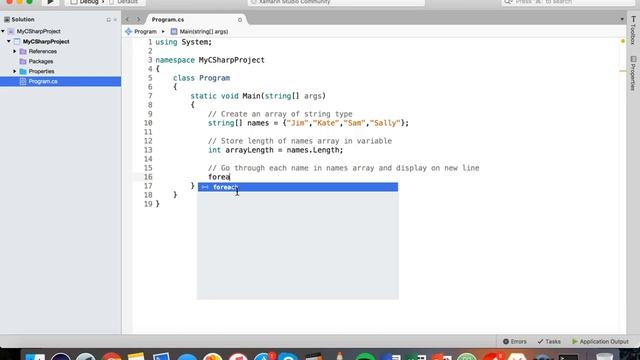Click the 'class Program' declaration line
This screenshot has width=640, height=360.
pyautogui.click(x=201, y=78)
